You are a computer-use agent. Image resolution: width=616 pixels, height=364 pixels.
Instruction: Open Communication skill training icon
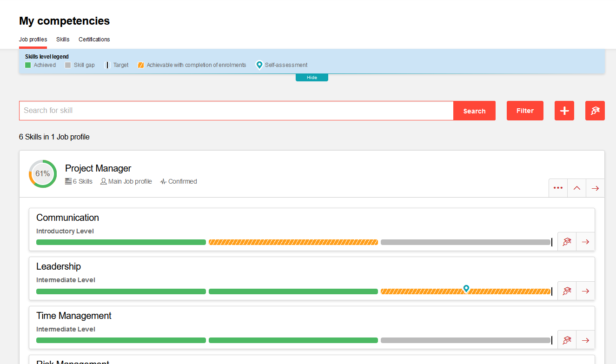(x=567, y=242)
